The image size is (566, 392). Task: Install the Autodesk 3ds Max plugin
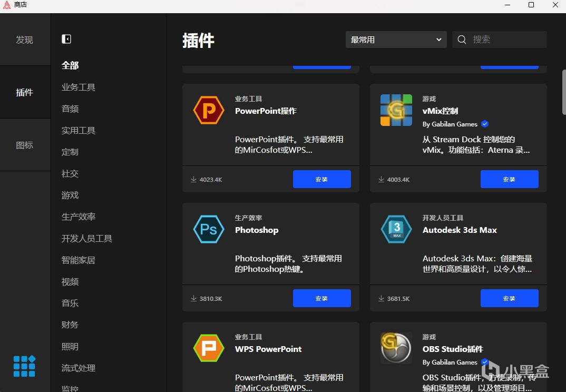(509, 298)
